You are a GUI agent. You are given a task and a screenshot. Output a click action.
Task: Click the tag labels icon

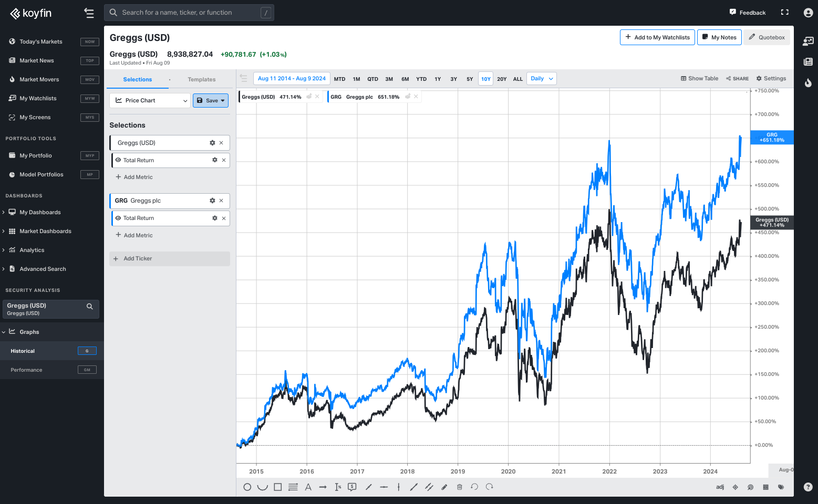[x=781, y=487]
